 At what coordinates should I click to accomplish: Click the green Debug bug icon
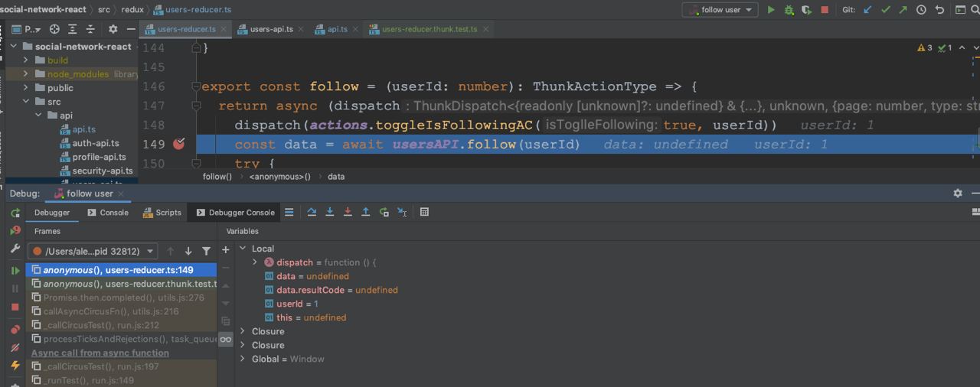tap(789, 10)
